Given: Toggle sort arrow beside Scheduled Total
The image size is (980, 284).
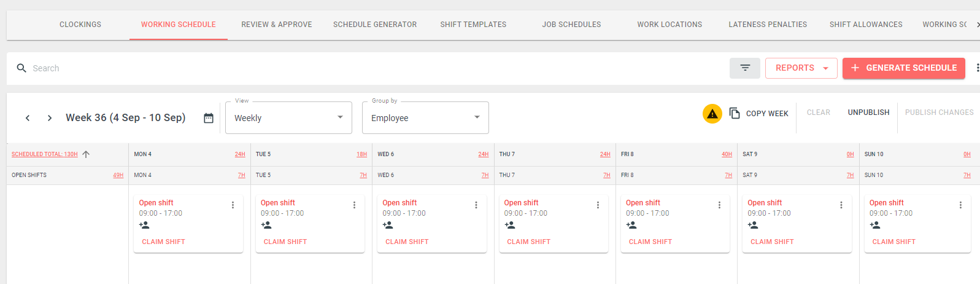Looking at the screenshot, I should tap(86, 154).
